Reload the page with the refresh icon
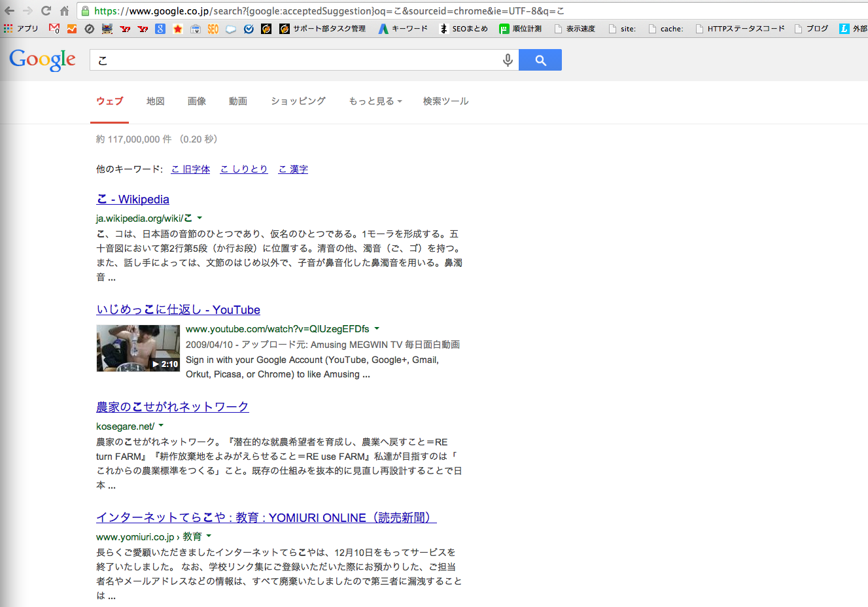Image resolution: width=868 pixels, height=607 pixels. coord(46,10)
